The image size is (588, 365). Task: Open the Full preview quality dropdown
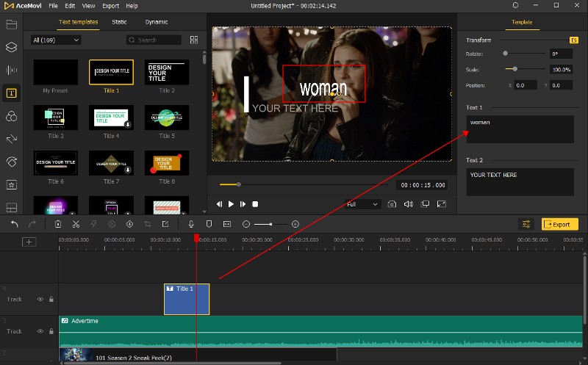pos(362,204)
